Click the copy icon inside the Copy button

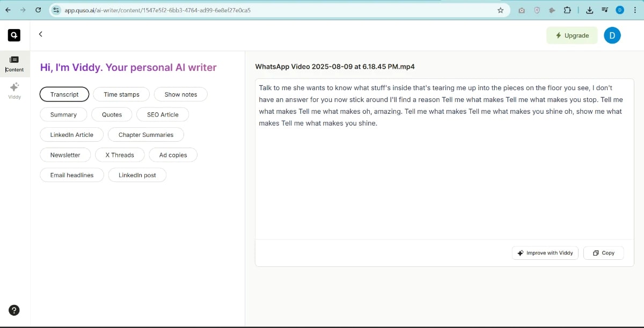tap(596, 253)
